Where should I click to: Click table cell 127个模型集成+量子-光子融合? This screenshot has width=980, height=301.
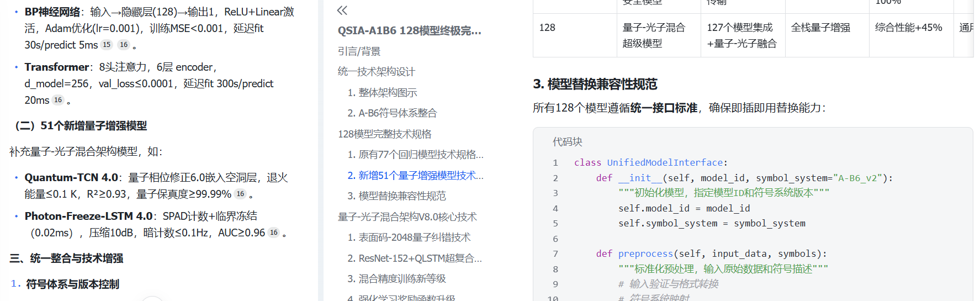743,35
